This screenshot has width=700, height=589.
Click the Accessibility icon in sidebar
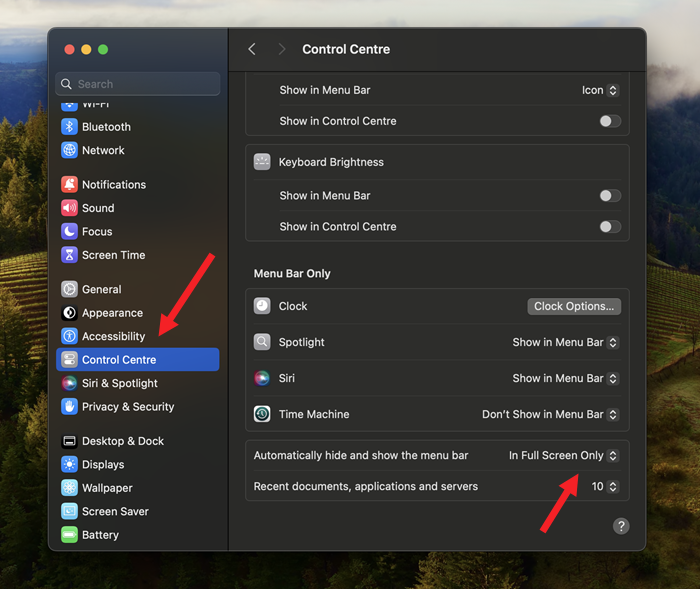(x=69, y=336)
